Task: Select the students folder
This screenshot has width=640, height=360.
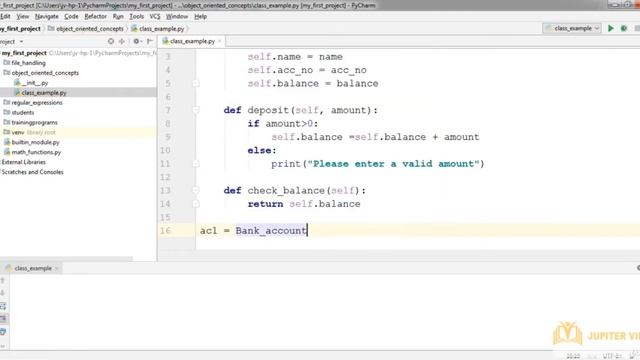Action: click(x=22, y=112)
